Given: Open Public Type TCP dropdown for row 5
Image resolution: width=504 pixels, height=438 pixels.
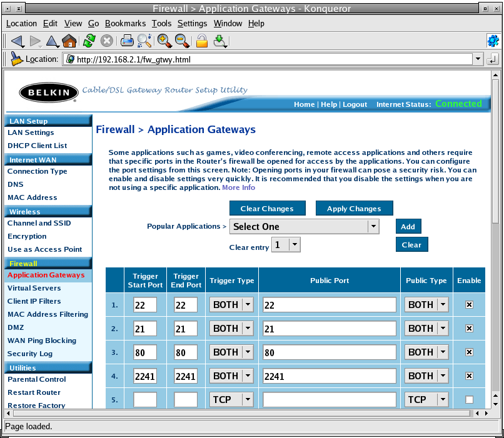Looking at the screenshot, I should tap(426, 400).
